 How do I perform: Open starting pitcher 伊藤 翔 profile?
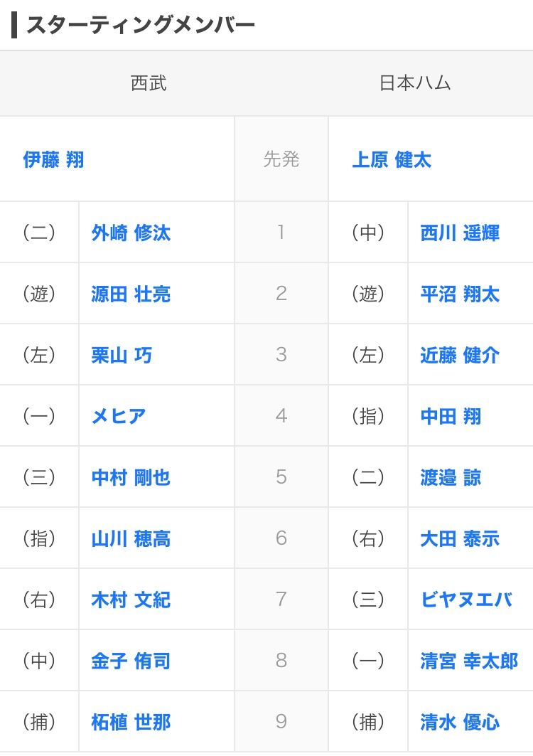(53, 160)
